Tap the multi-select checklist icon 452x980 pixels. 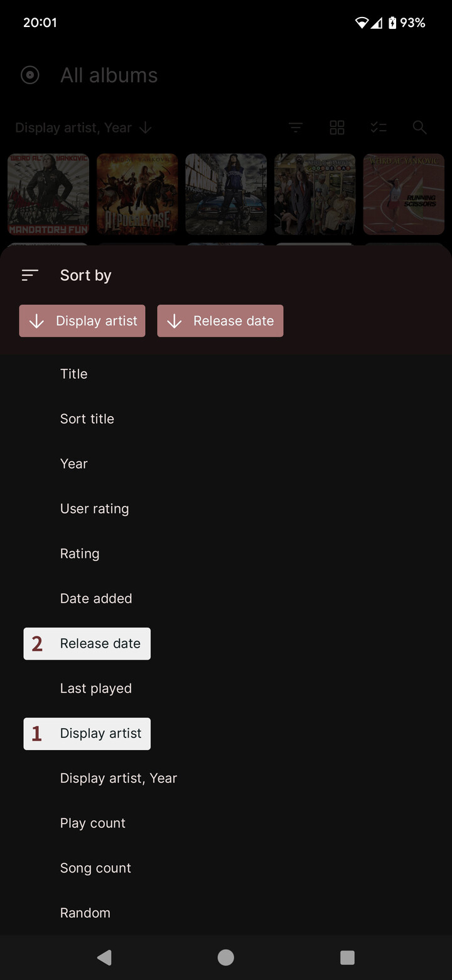(379, 128)
